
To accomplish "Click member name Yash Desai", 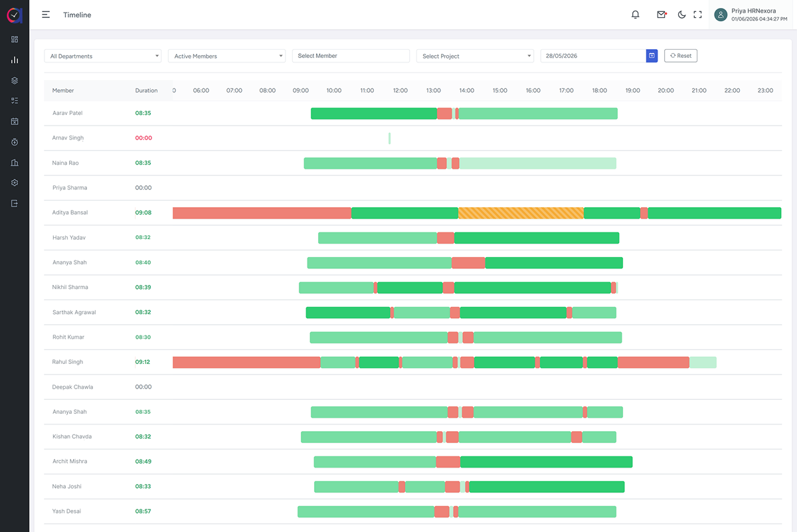I will (66, 511).
